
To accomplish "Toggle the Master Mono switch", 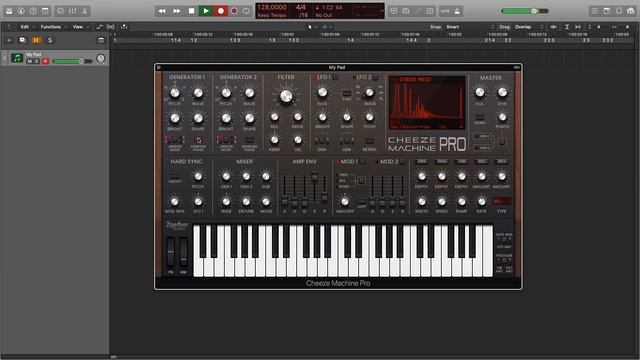I will 480,117.
